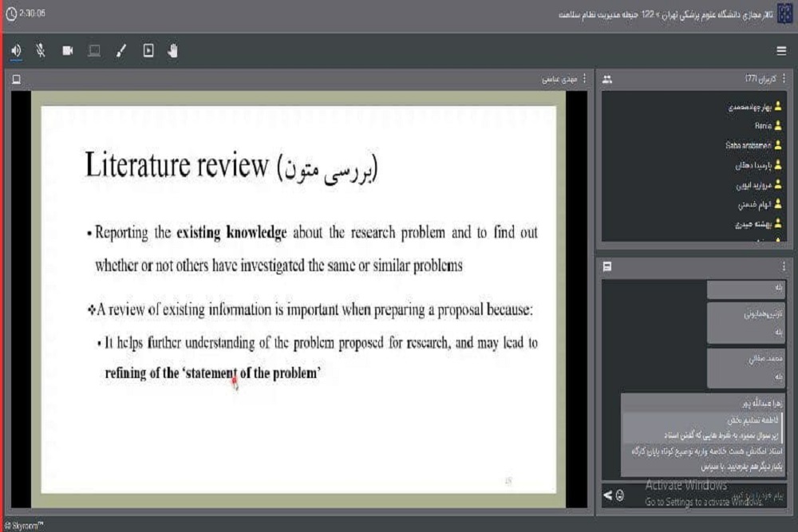Click the screen sharing laptop icon

click(94, 51)
